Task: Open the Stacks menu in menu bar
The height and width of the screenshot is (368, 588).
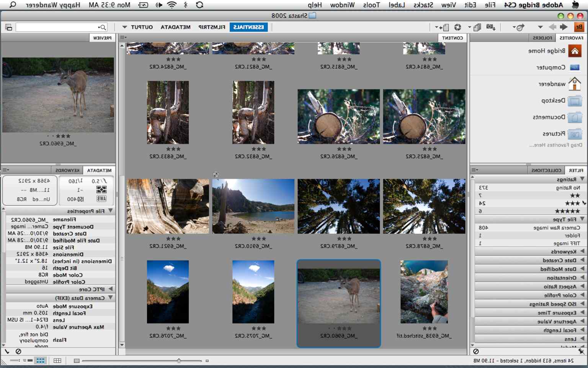Action: click(x=423, y=5)
